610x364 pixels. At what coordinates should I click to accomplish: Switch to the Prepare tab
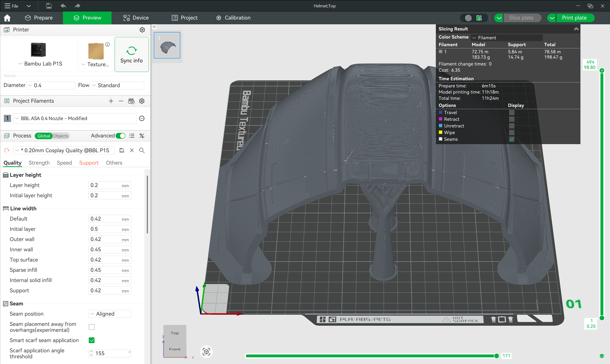[39, 18]
